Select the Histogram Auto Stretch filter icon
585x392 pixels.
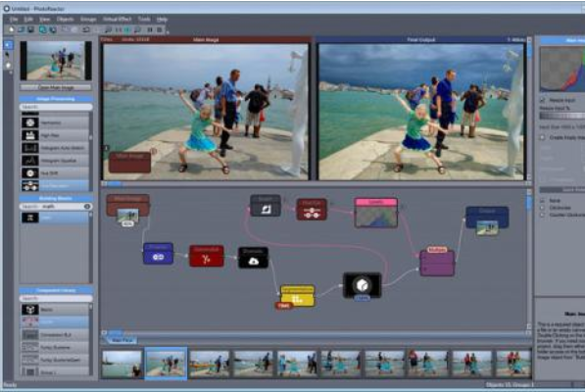[29, 148]
